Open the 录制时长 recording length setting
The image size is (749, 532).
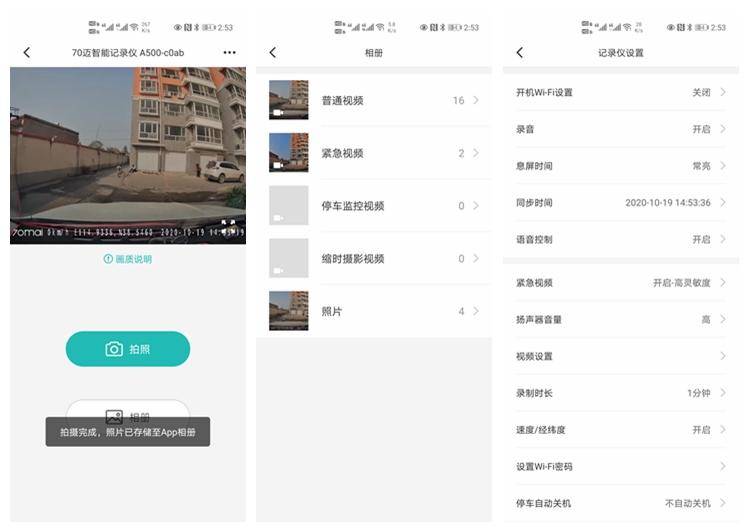coord(621,393)
